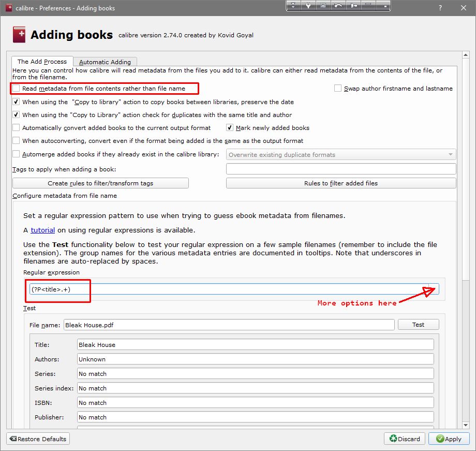
Task: Uncheck Mark newly added books
Action: tap(230, 128)
